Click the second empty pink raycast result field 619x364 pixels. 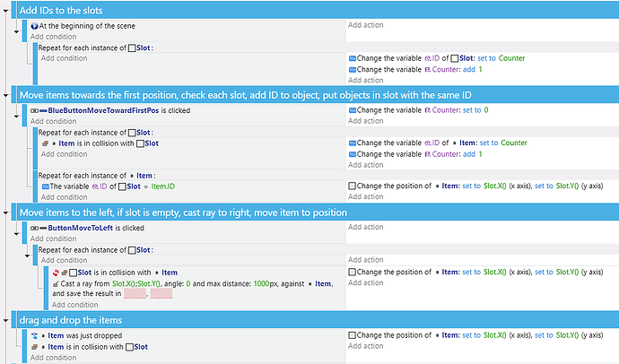pyautogui.click(x=161, y=294)
